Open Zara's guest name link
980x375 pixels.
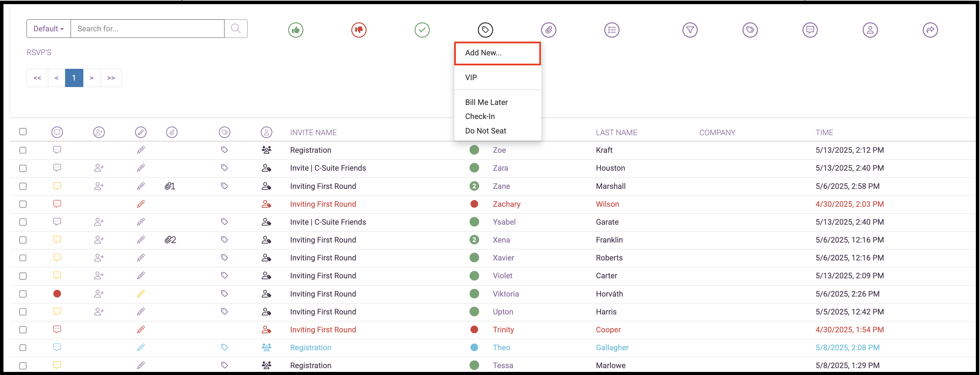[x=500, y=168]
